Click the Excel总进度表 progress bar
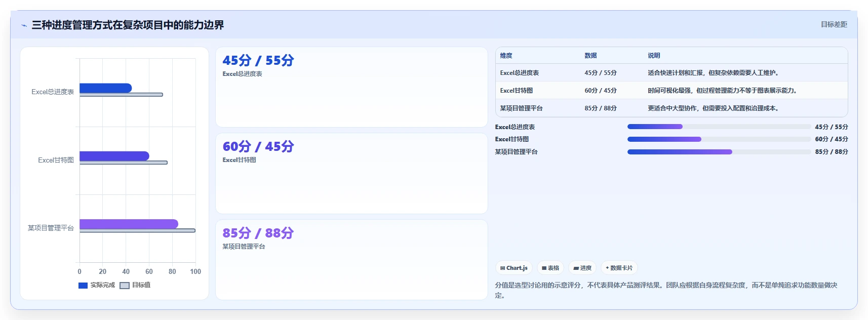Image resolution: width=868 pixels, height=320 pixels. (x=719, y=127)
